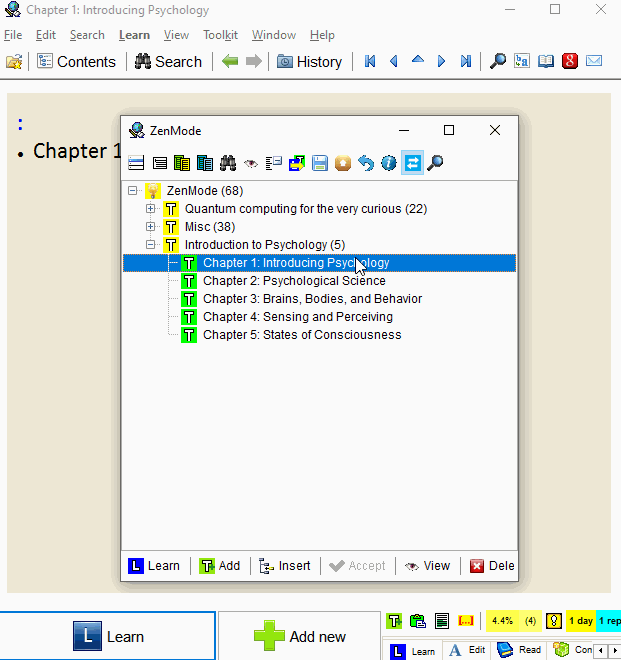Collapse the Introduction to Psychology branch
The height and width of the screenshot is (660, 621).
pyautogui.click(x=151, y=245)
